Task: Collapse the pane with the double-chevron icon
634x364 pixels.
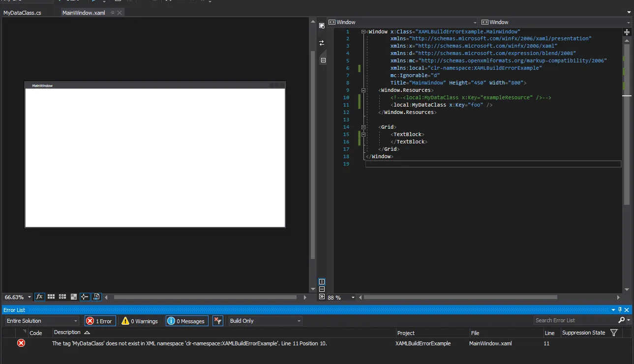Action: [322, 297]
